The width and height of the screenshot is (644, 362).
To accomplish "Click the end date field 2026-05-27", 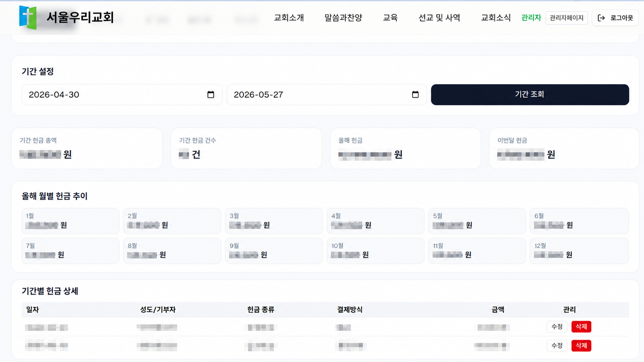I will click(x=327, y=95).
